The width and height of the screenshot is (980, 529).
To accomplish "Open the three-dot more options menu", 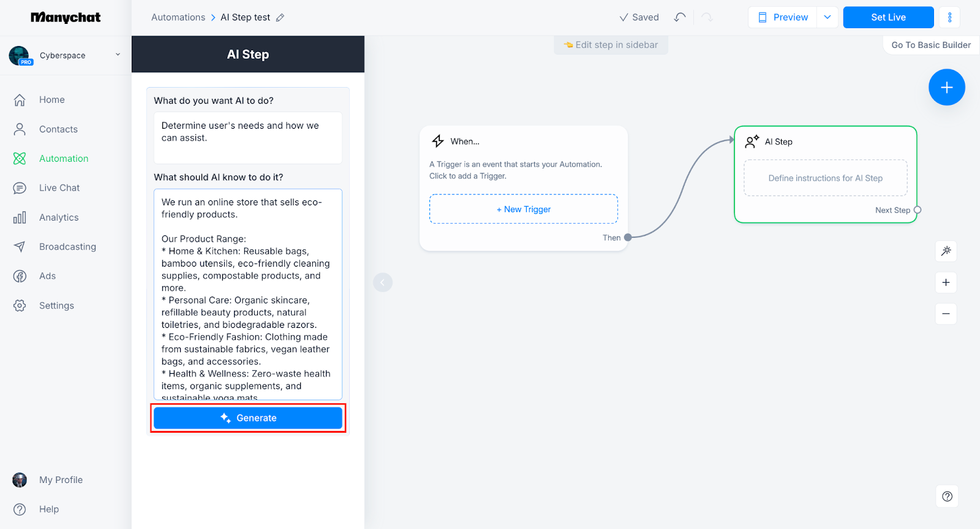I will coord(949,17).
